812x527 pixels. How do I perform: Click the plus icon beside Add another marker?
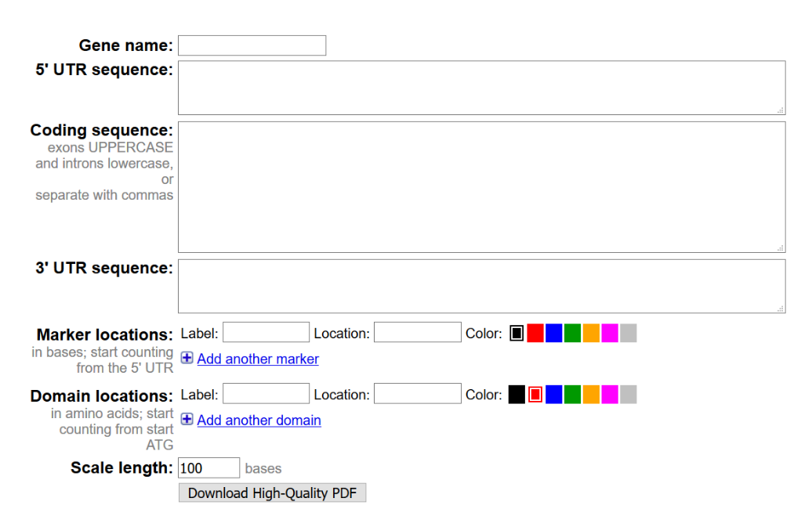pos(187,358)
